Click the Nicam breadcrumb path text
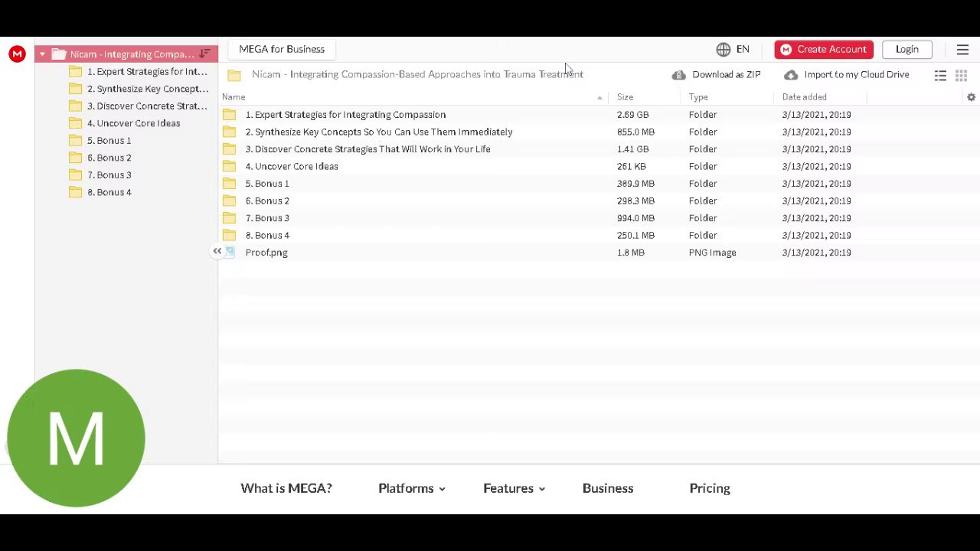Image resolution: width=980 pixels, height=551 pixels. [x=417, y=74]
